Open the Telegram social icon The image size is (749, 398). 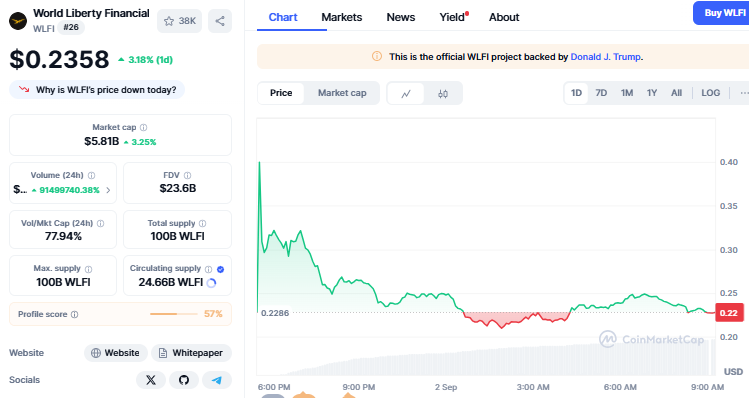coord(217,380)
